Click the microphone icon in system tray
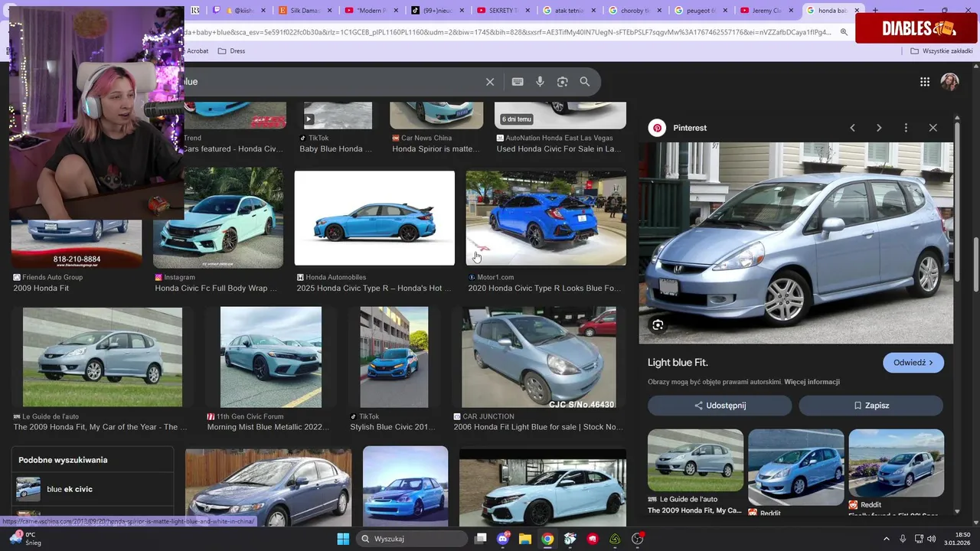 coord(903,539)
